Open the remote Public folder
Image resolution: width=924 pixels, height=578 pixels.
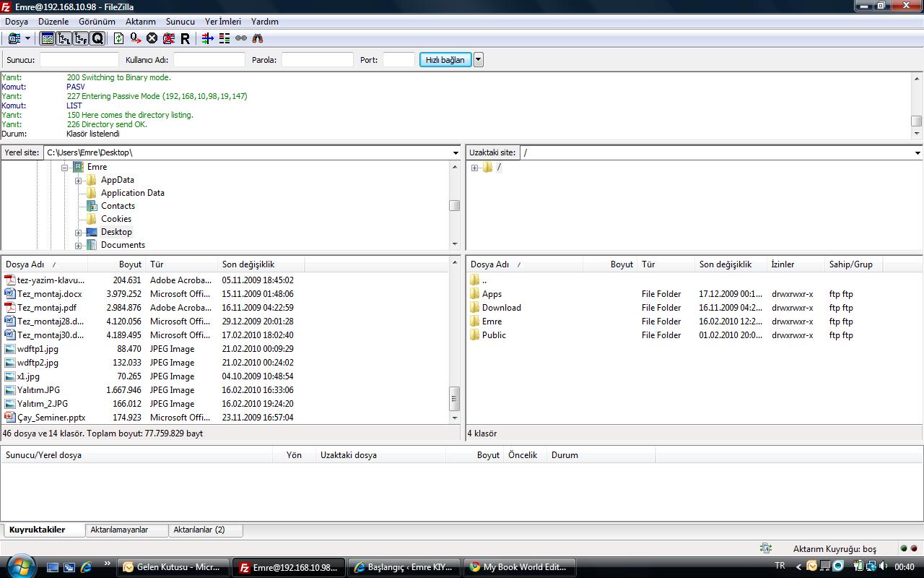click(494, 335)
